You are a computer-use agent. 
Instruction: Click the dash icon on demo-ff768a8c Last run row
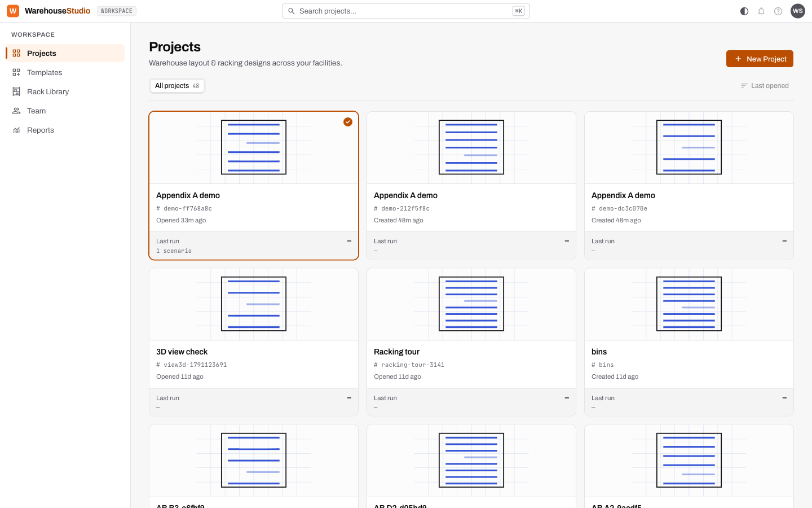click(x=349, y=241)
